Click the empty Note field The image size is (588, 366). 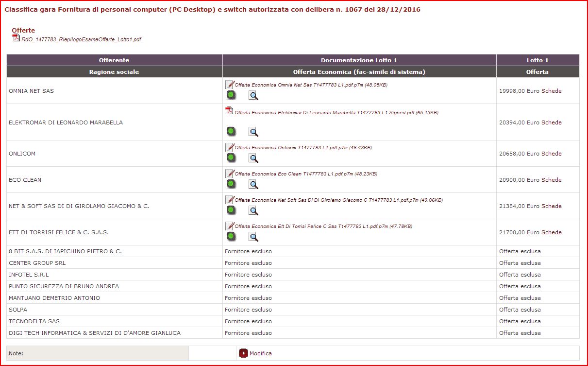[x=212, y=353]
